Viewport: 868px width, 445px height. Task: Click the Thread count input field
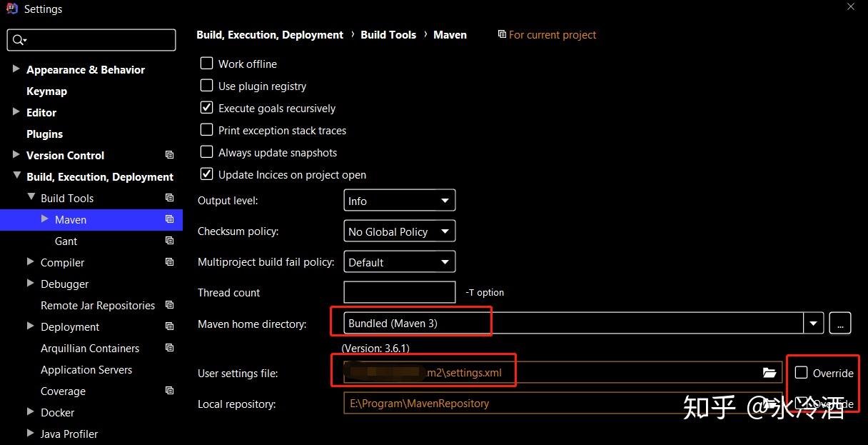tap(399, 292)
